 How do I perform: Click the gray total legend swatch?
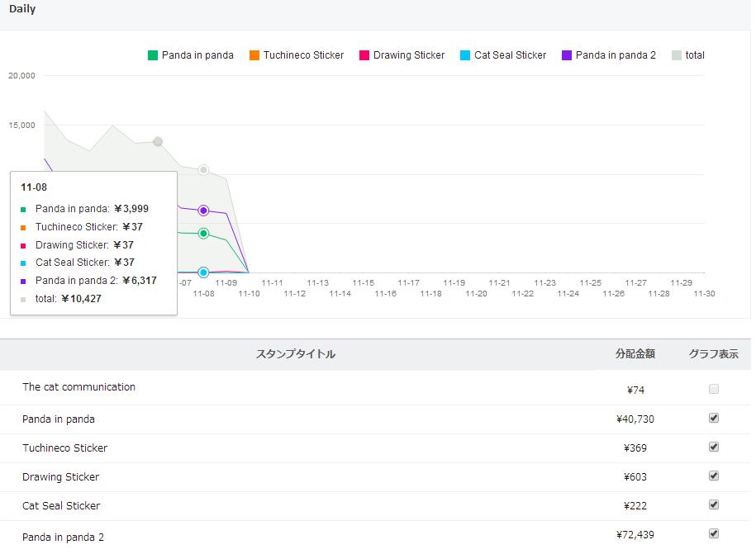click(x=677, y=55)
